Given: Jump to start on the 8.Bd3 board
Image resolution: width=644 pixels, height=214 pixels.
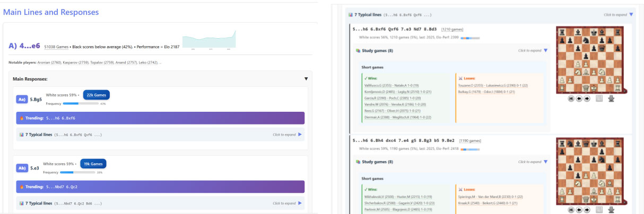Looking at the screenshot, I should coord(571,99).
